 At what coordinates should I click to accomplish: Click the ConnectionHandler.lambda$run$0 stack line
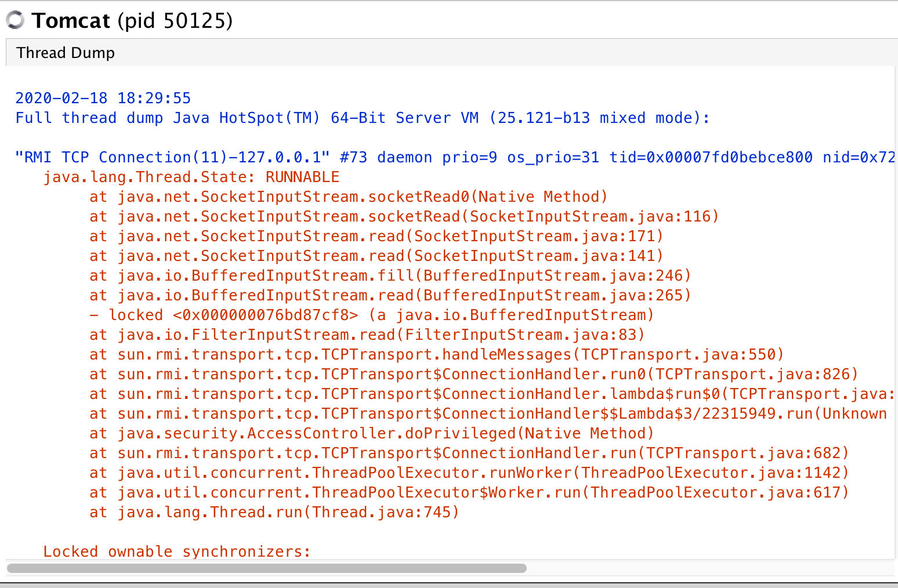(492, 394)
